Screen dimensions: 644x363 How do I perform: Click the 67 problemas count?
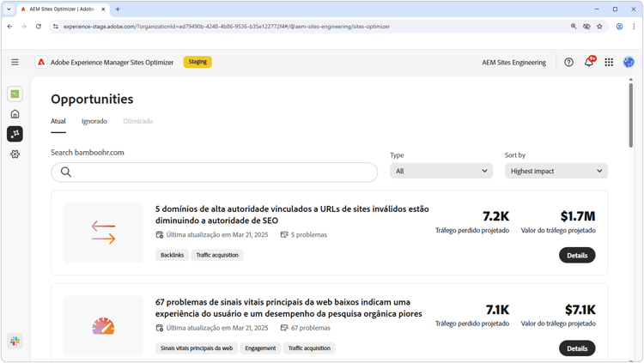[x=306, y=328]
